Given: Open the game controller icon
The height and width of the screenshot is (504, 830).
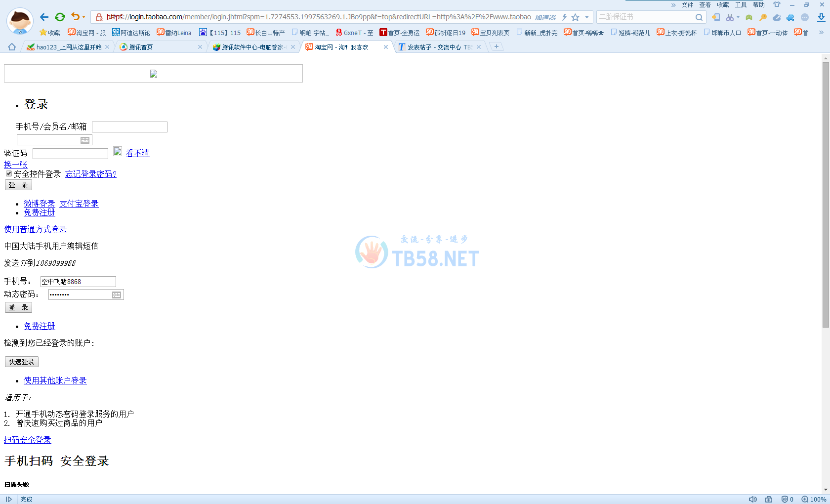Looking at the screenshot, I should (749, 17).
